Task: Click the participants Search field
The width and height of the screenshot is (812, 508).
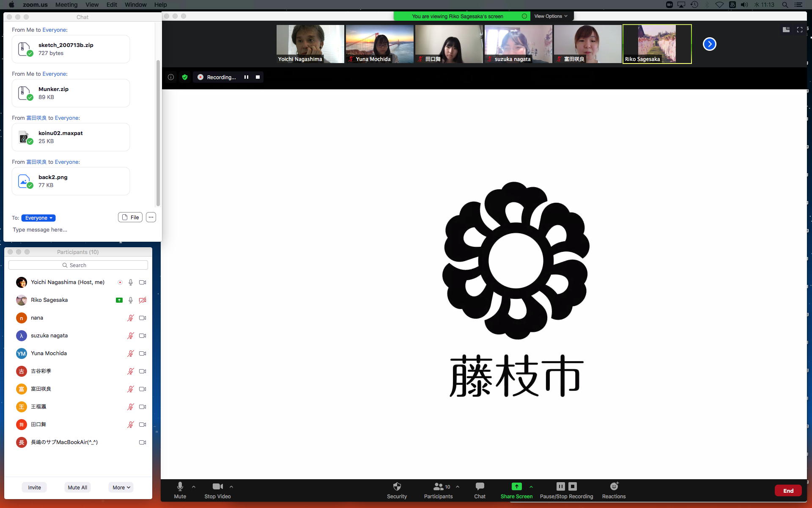Action: (78, 265)
